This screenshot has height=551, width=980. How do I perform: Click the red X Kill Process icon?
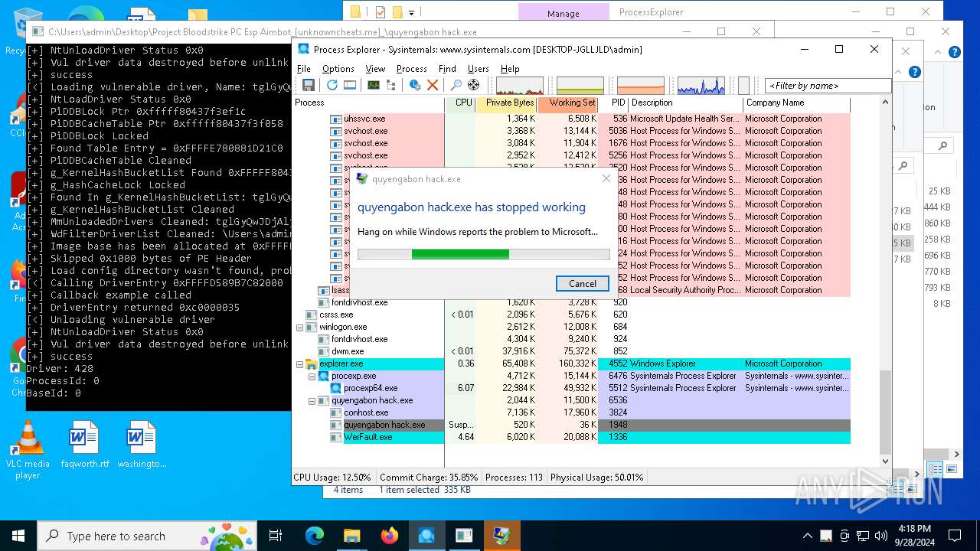(433, 85)
